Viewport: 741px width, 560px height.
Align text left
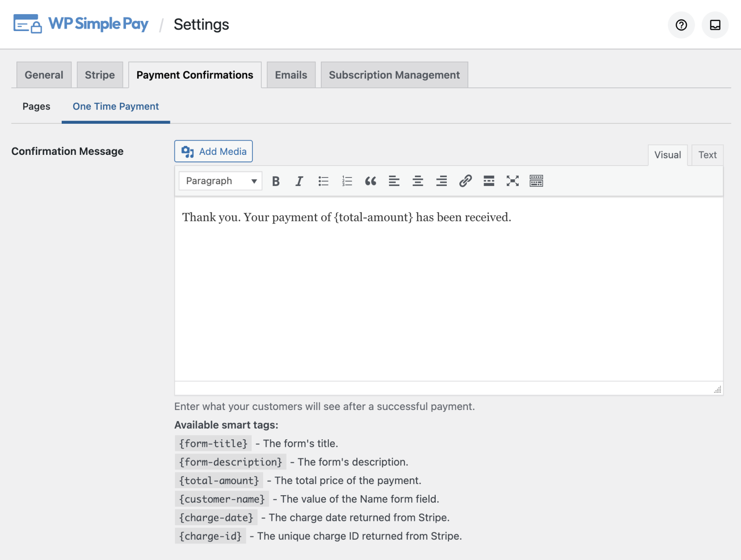click(x=394, y=181)
